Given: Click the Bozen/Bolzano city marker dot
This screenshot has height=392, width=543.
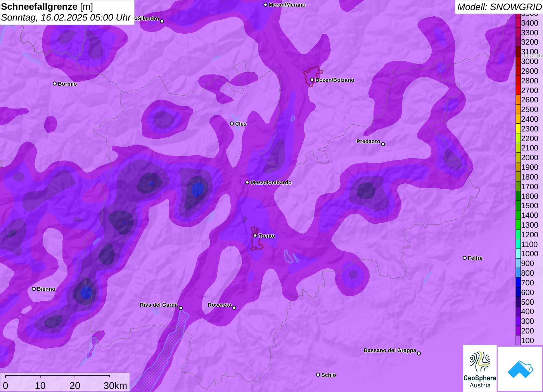Looking at the screenshot, I should pos(312,80).
